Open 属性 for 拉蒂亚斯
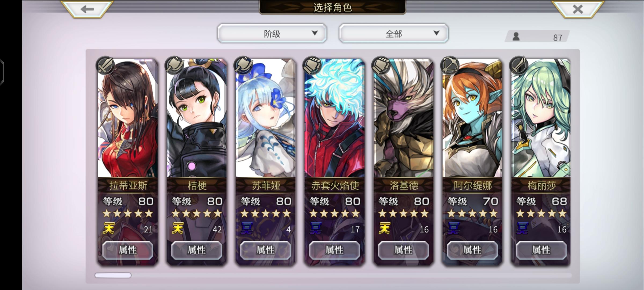This screenshot has height=290, width=644. tap(128, 250)
